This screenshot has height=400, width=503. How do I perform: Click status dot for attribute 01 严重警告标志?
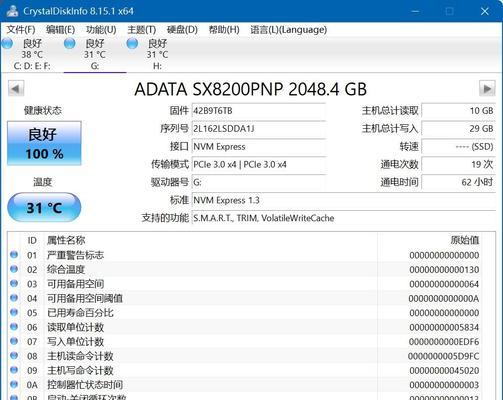click(x=14, y=255)
